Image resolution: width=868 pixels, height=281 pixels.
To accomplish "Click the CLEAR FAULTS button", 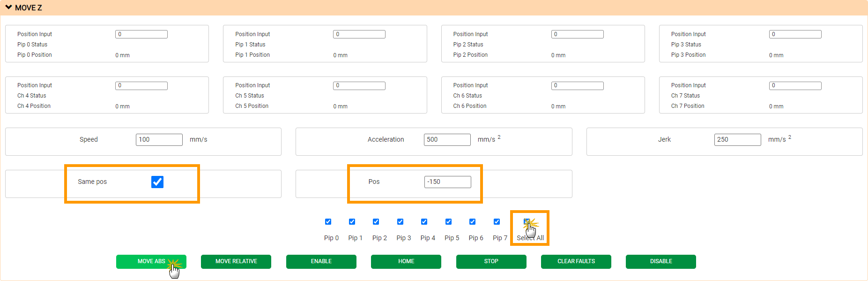I will coord(576,261).
